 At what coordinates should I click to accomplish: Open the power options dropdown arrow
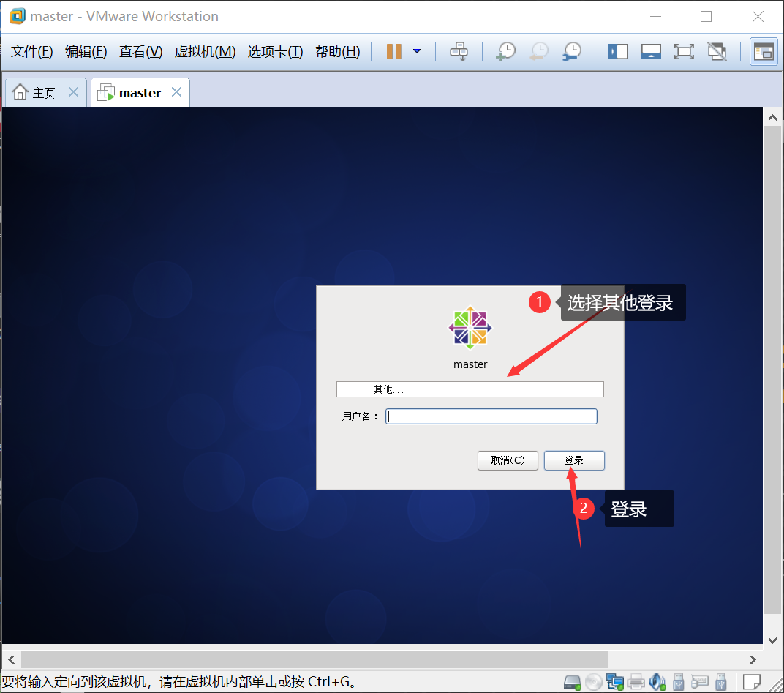coord(417,51)
